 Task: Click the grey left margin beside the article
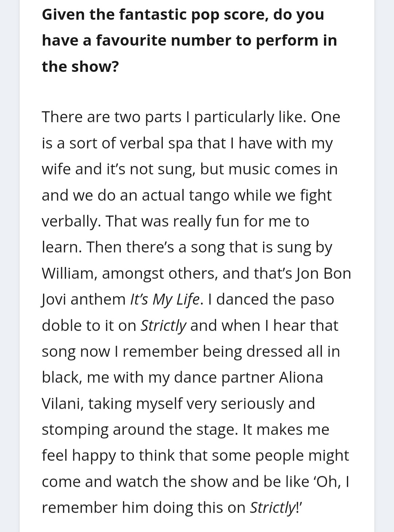coord(10,266)
